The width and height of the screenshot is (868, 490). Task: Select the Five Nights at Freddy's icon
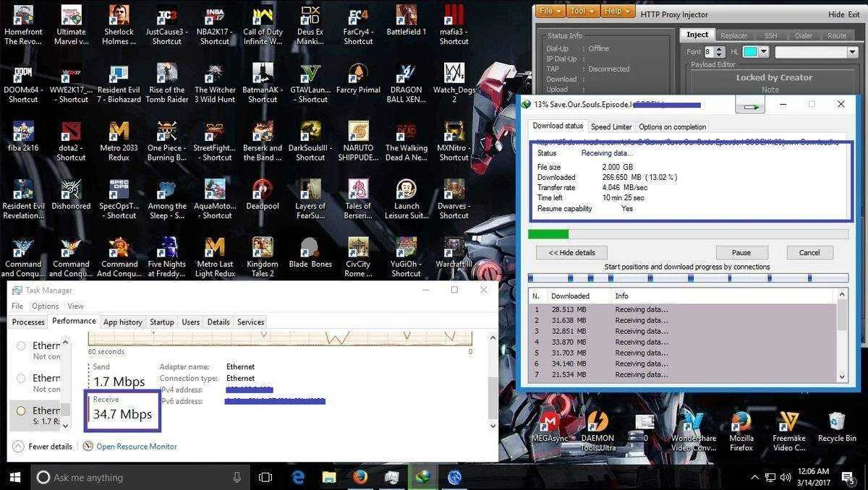(167, 258)
